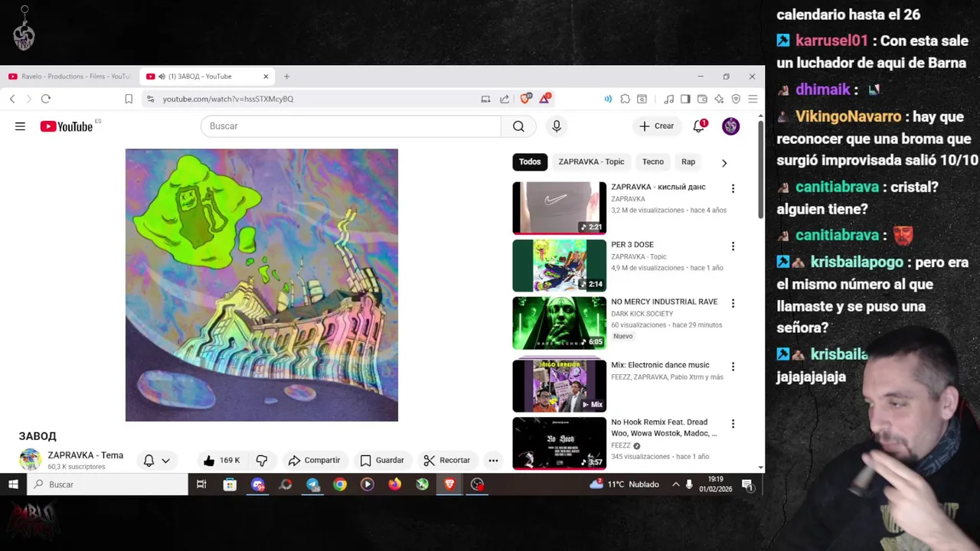Open the Brave Wallet icon
This screenshot has height=551, width=980.
702,99
